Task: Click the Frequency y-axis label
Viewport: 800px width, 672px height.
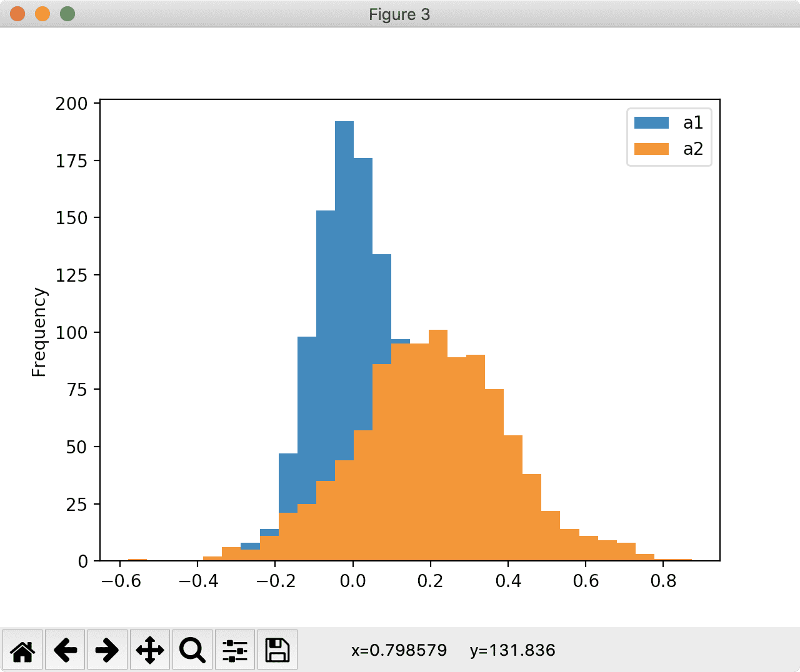Action: (39, 332)
